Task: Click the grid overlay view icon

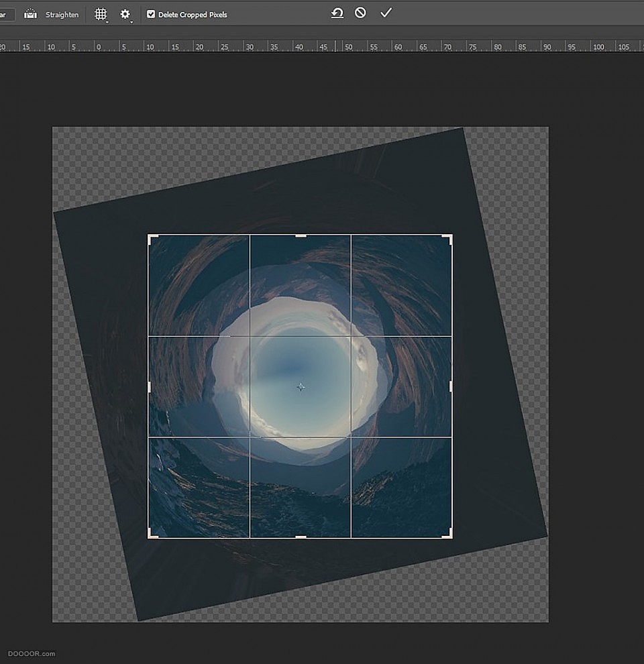Action: click(x=101, y=14)
